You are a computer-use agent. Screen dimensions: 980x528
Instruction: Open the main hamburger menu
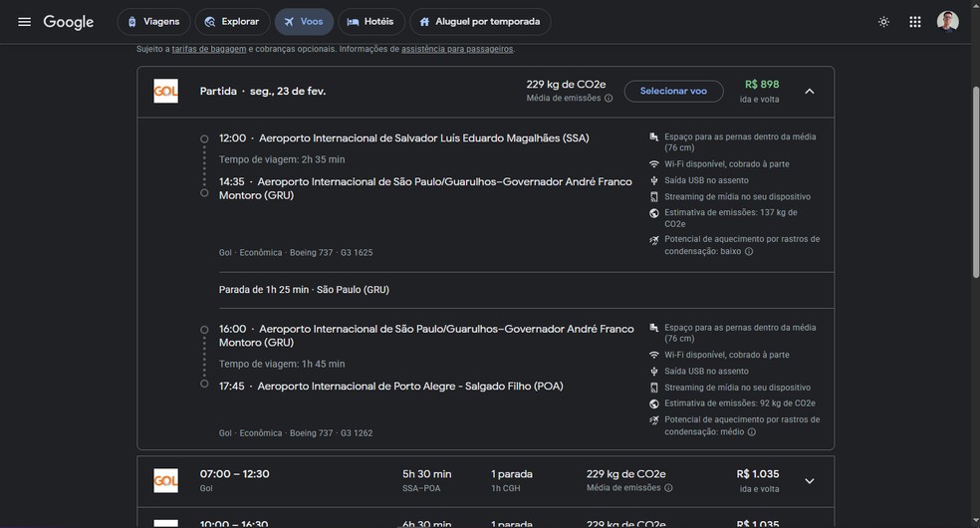[24, 22]
